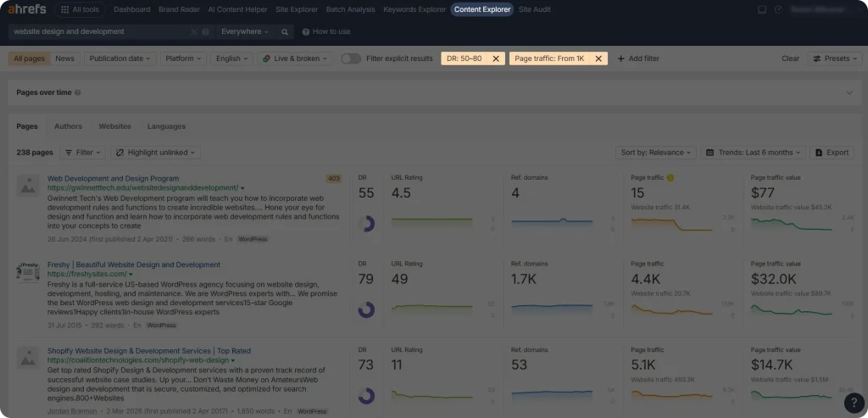Open the coalitiontechnologies.com URL link
Viewport: 868px width, 418px height.
point(138,360)
